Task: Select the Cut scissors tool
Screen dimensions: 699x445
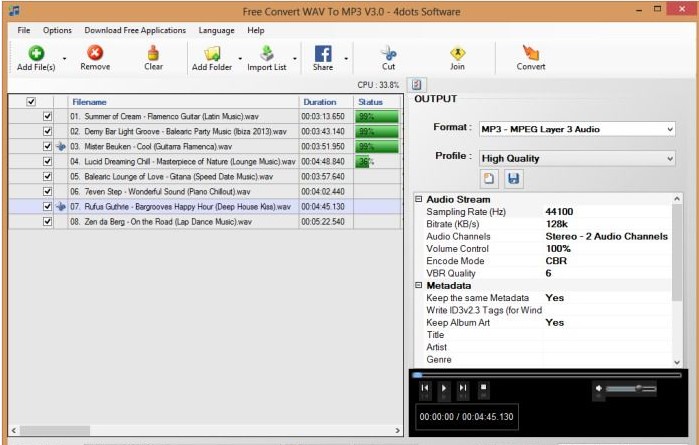Action: pyautogui.click(x=388, y=53)
